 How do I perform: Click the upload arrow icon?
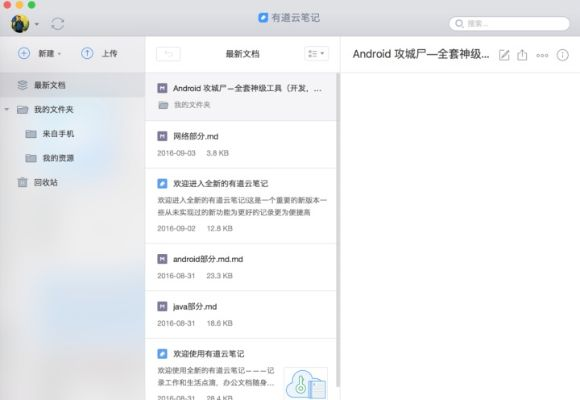(87, 54)
